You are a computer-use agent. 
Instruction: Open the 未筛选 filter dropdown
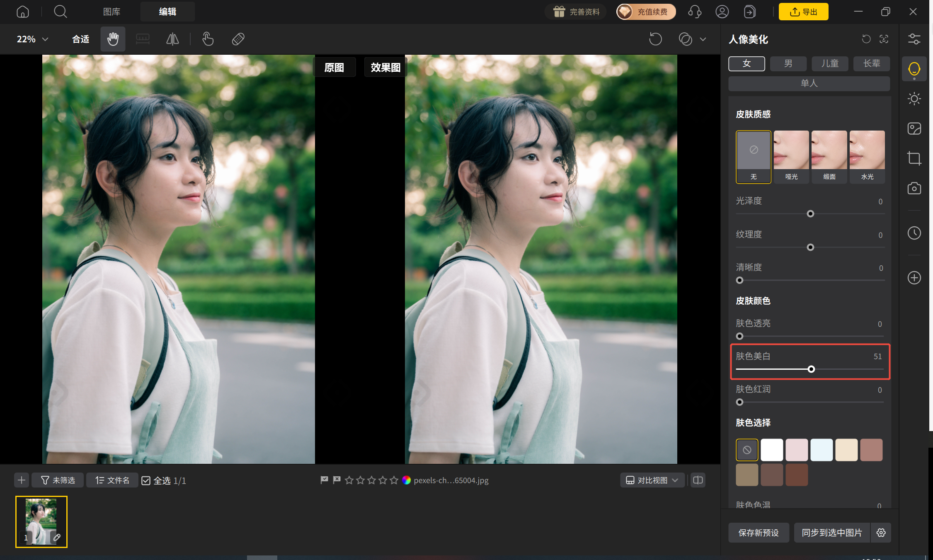(x=58, y=480)
